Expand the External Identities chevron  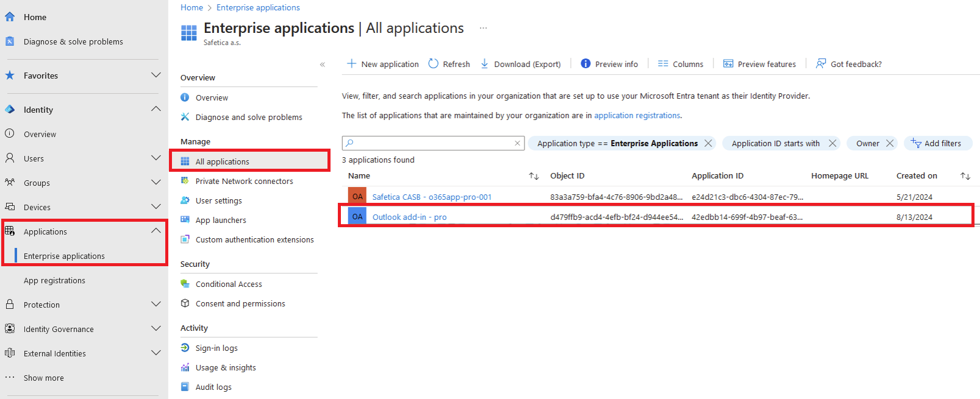coord(156,353)
